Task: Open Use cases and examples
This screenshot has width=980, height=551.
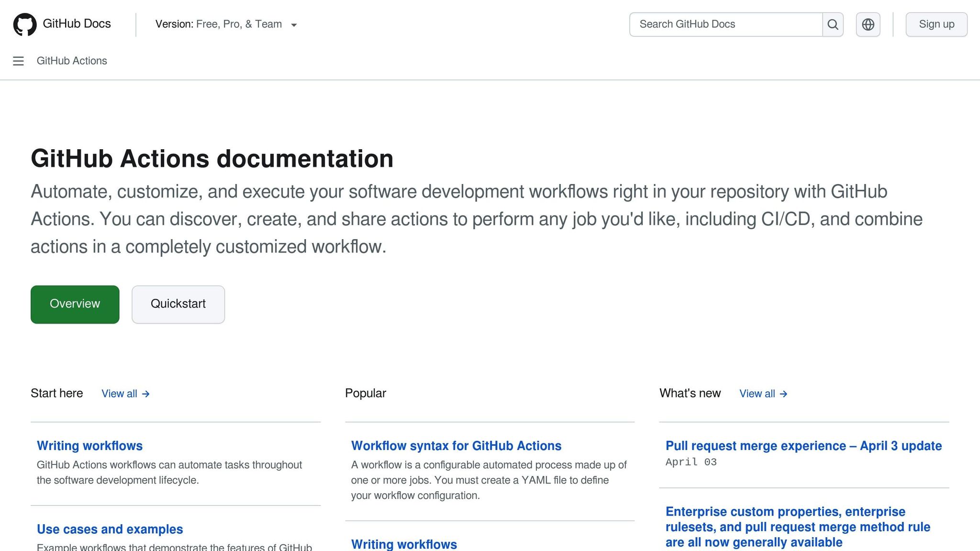Action: pos(110,529)
